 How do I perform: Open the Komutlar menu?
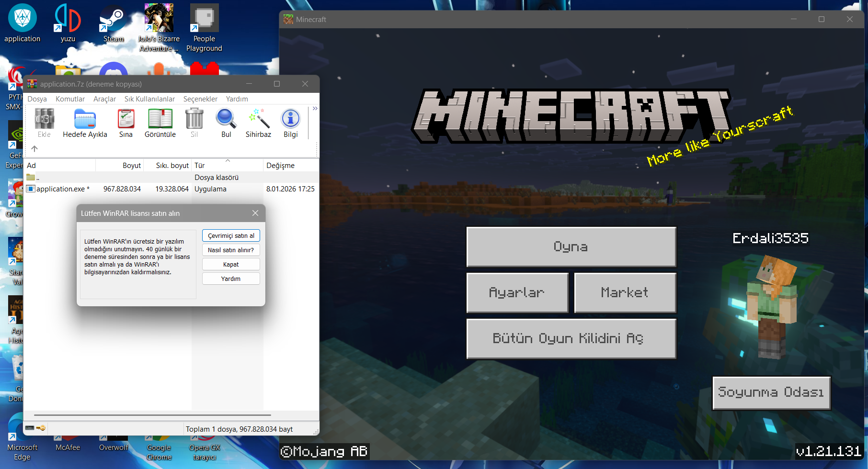[70, 99]
